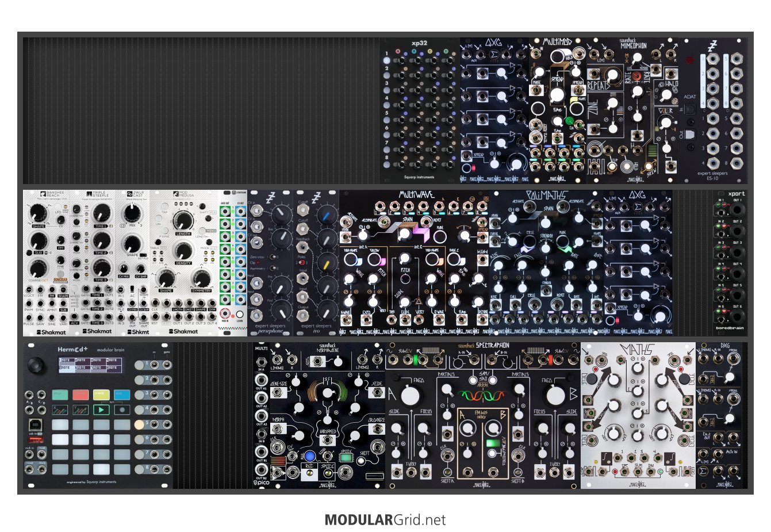The image size is (771, 532).
Task: Flip the Asymmetry switch on Persephone
Action: pos(273,269)
